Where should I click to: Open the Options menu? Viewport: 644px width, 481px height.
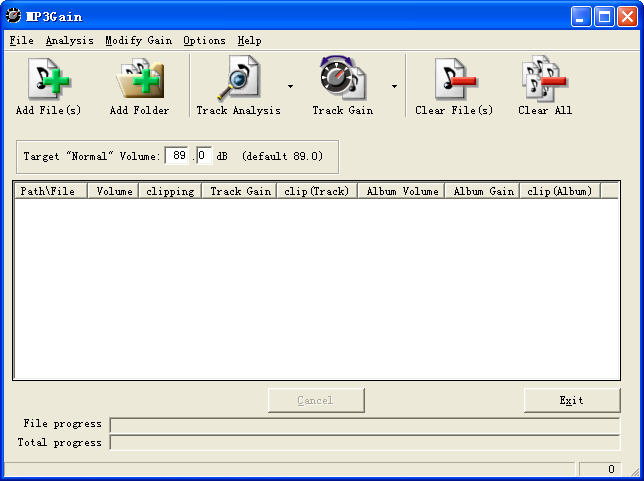pos(204,41)
